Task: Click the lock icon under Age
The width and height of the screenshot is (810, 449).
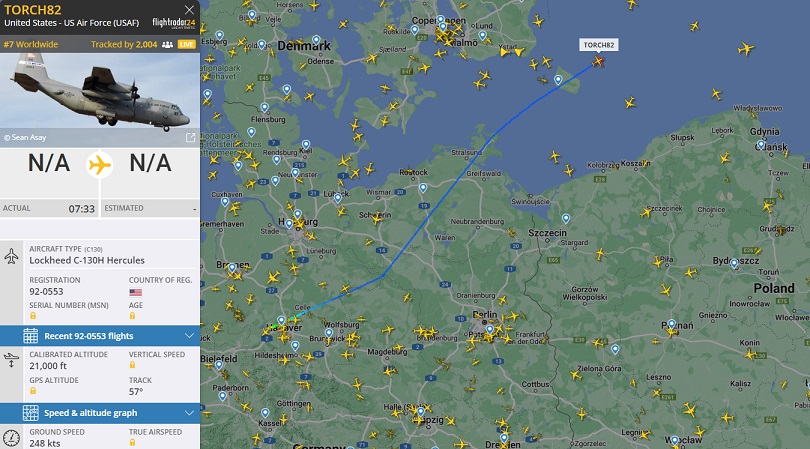Action: pyautogui.click(x=132, y=316)
